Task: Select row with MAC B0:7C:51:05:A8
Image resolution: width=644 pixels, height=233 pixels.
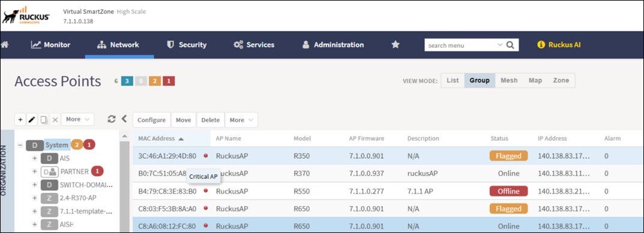Action: click(x=388, y=174)
